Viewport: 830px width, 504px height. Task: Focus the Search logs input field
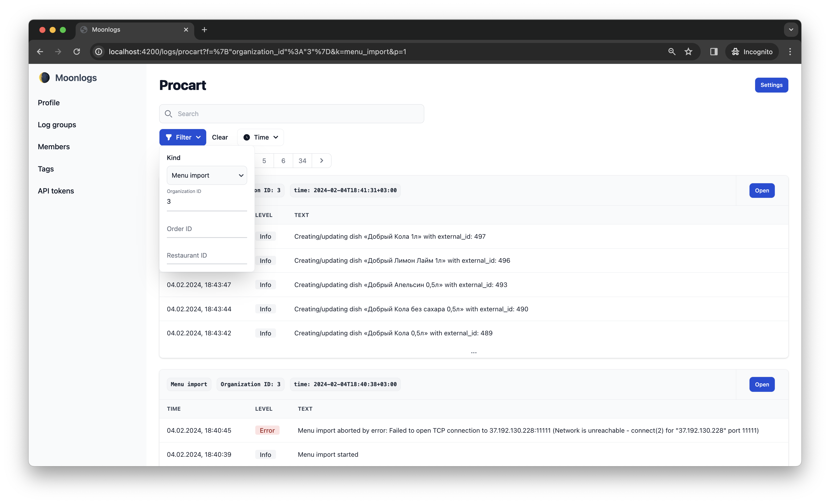(296, 114)
